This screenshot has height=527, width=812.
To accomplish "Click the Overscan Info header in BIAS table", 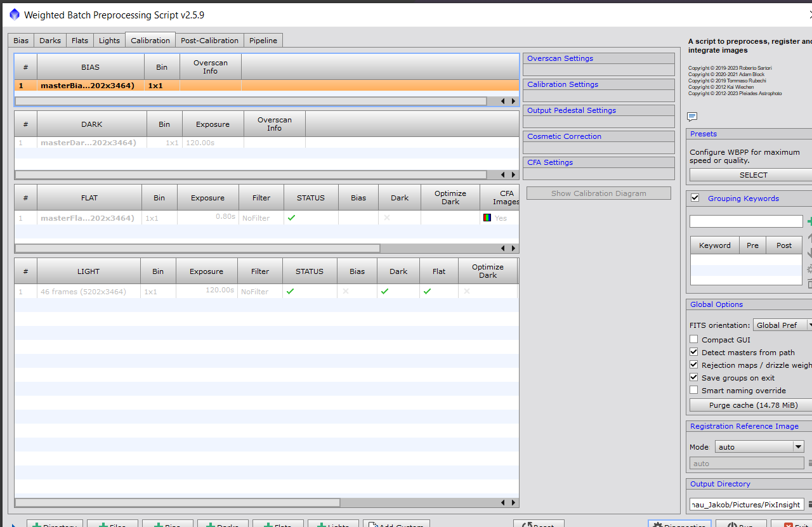I will 211,67.
